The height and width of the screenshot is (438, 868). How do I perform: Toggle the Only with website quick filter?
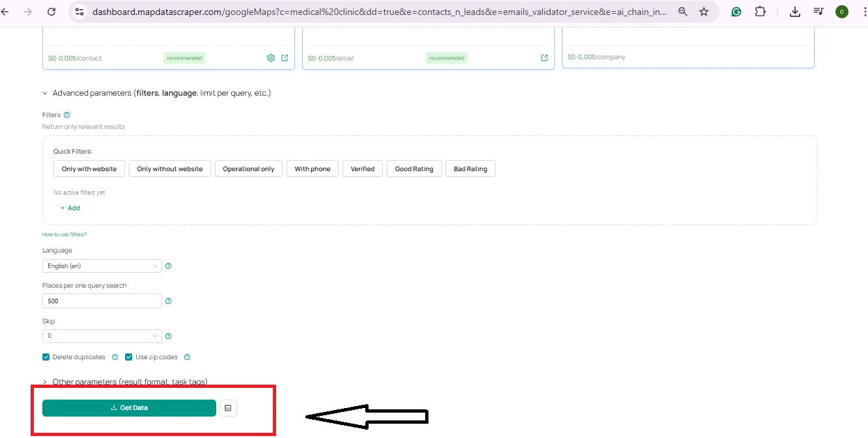[89, 169]
